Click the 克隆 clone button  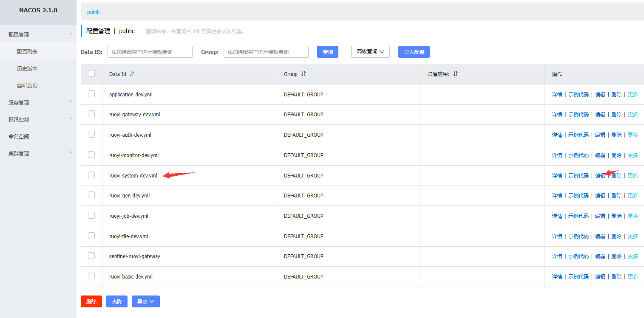pyautogui.click(x=117, y=301)
